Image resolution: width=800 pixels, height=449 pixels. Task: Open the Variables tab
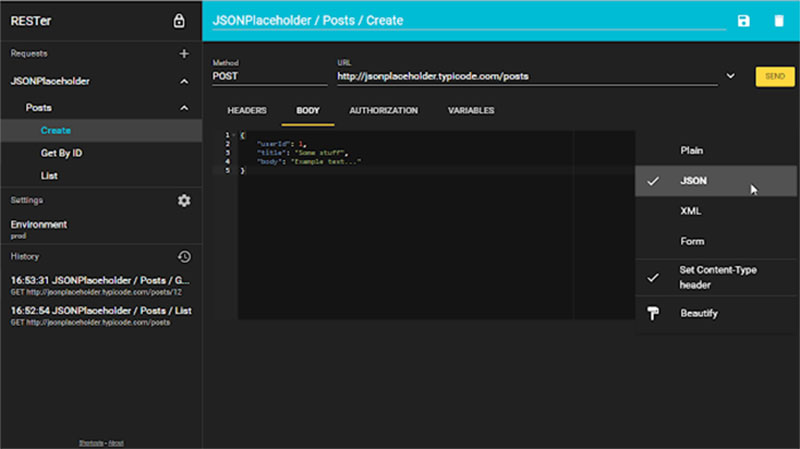coord(471,111)
